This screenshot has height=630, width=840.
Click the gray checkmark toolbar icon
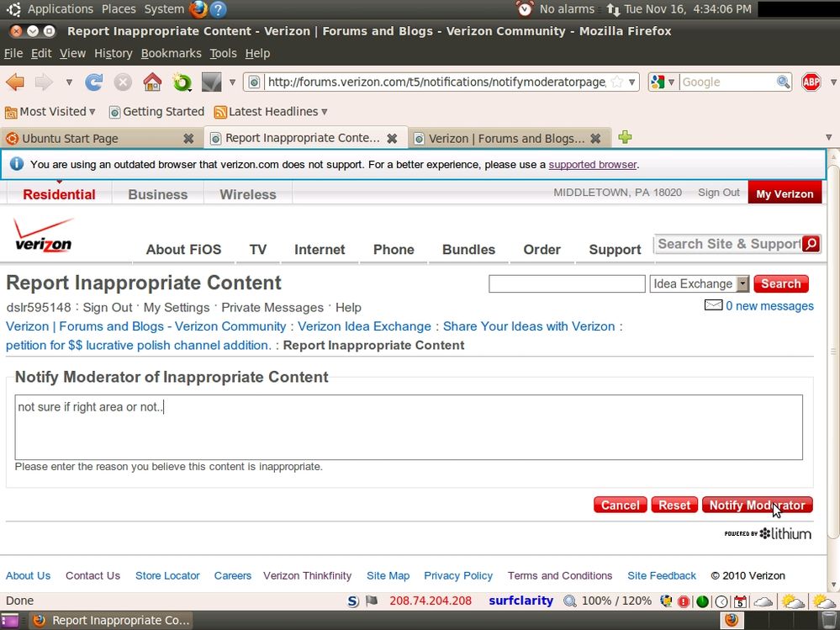click(212, 82)
